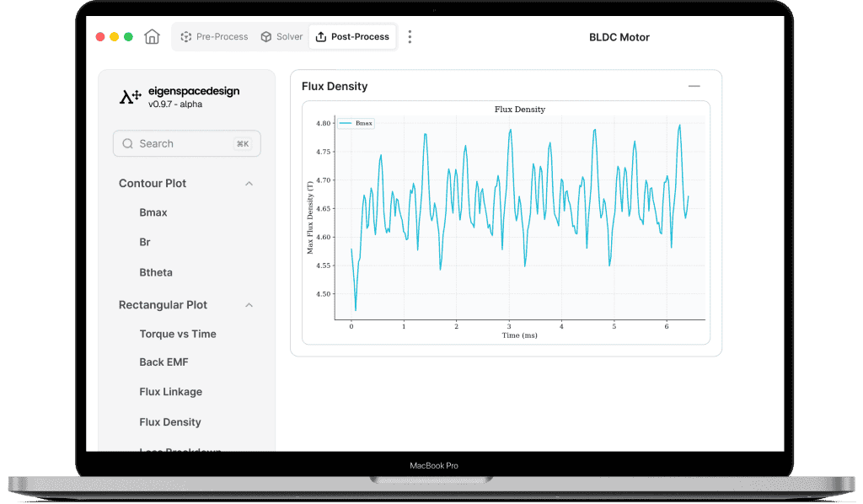Select Flux Linkage in the sidebar
The image size is (863, 504).
point(170,392)
